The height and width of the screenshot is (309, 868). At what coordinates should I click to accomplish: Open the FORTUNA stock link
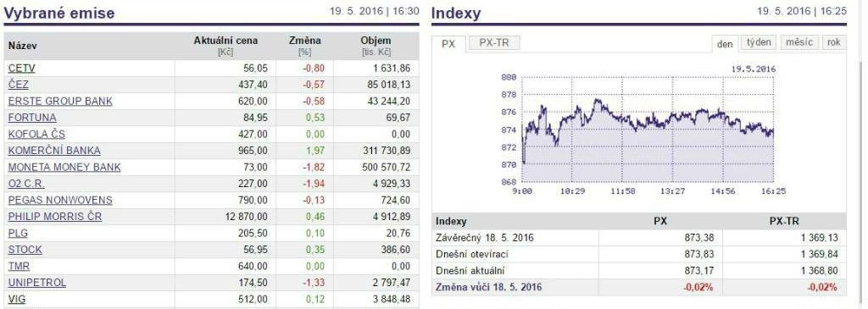(32, 118)
